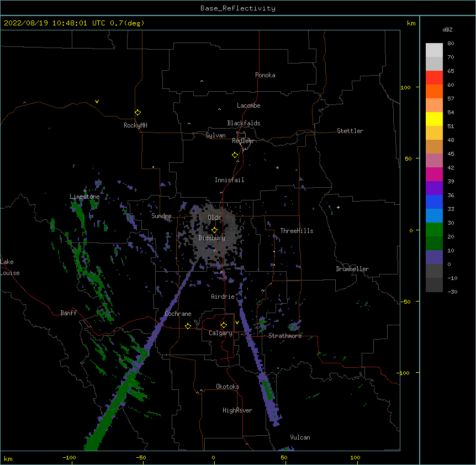Click the RedDeer city label
Viewport: 476px width, 465px height.
pyautogui.click(x=244, y=141)
